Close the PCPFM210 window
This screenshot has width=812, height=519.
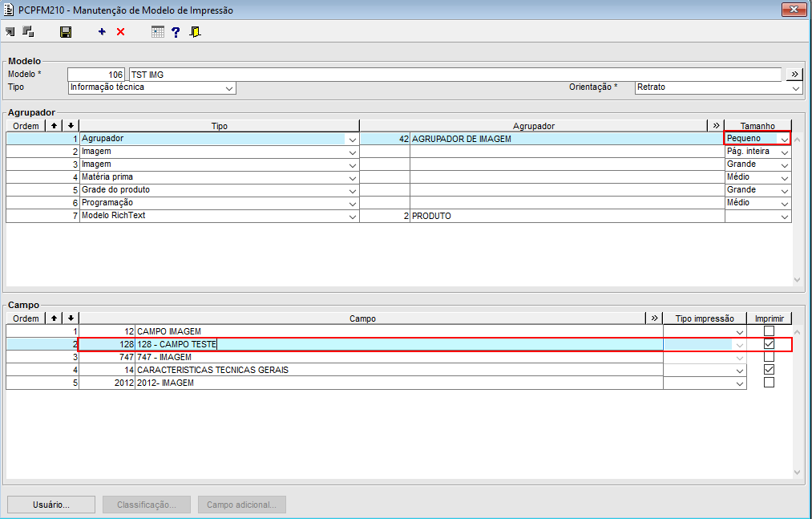(x=794, y=10)
